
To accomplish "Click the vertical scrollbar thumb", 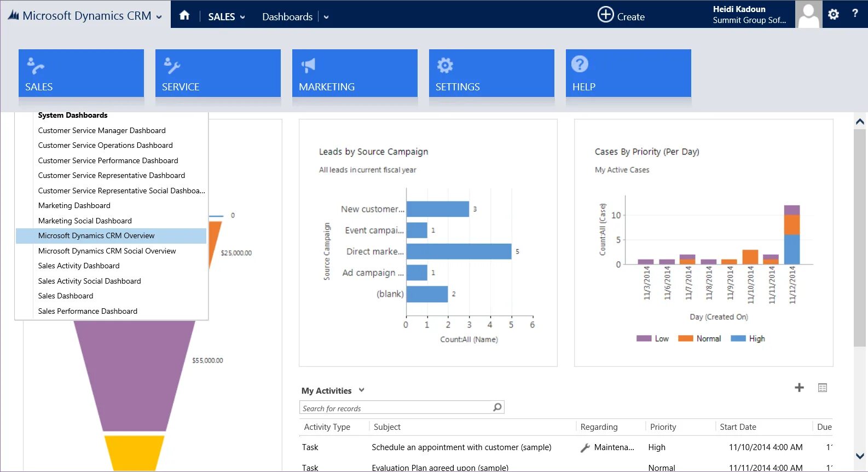I will click(x=860, y=238).
